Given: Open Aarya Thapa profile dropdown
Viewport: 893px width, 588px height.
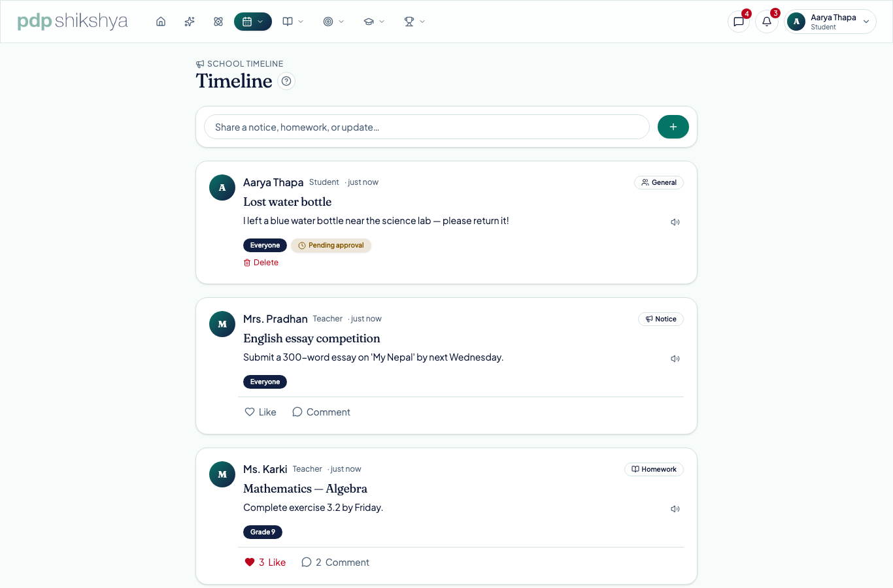Looking at the screenshot, I should coord(830,22).
